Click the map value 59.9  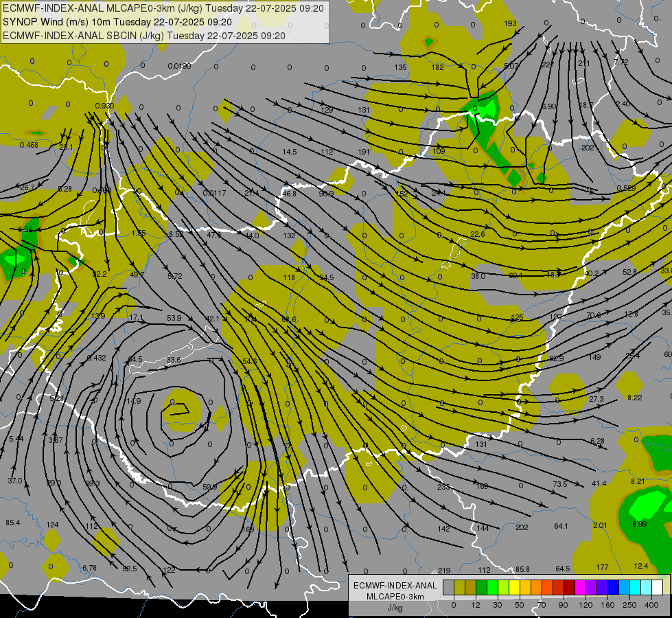[x=209, y=487]
